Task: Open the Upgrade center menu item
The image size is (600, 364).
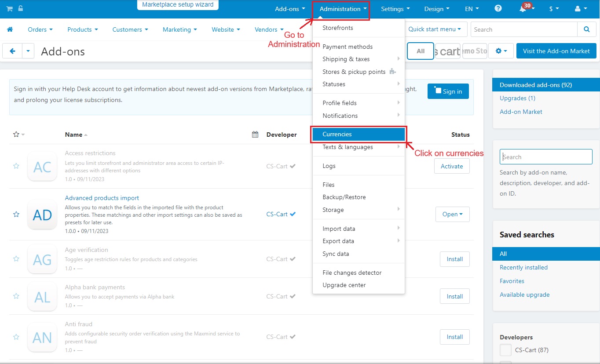Action: tap(359, 285)
